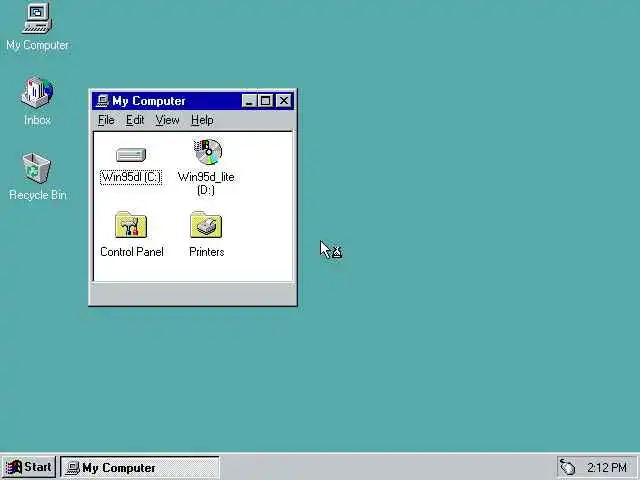
Task: Select the Win95d_lite (D:) CD-ROM icon
Action: (207, 151)
